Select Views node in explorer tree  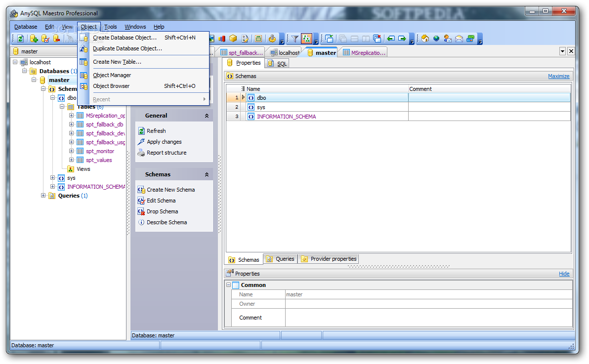point(83,169)
